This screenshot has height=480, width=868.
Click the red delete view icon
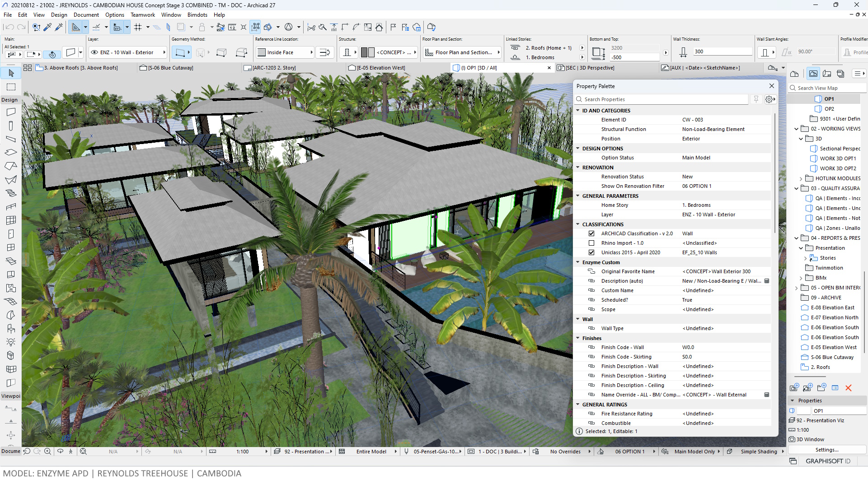(848, 388)
